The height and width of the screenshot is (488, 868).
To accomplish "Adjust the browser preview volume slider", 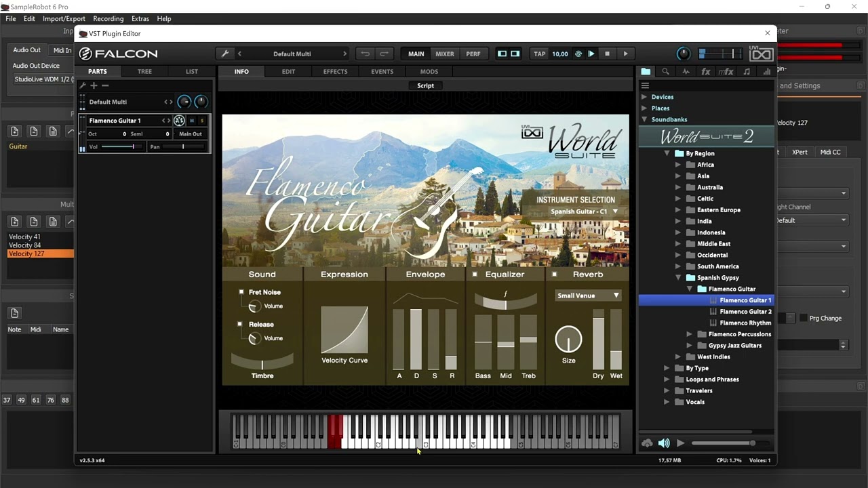I will click(x=729, y=443).
